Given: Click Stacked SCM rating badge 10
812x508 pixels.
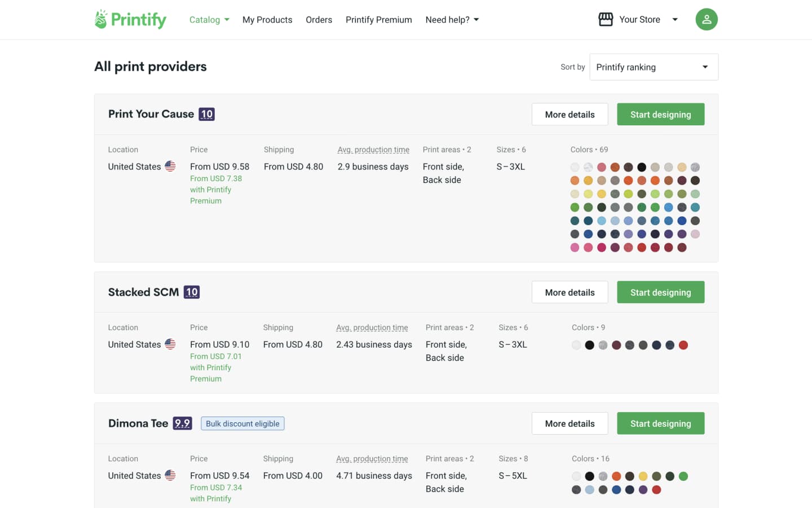Looking at the screenshot, I should pyautogui.click(x=192, y=292).
